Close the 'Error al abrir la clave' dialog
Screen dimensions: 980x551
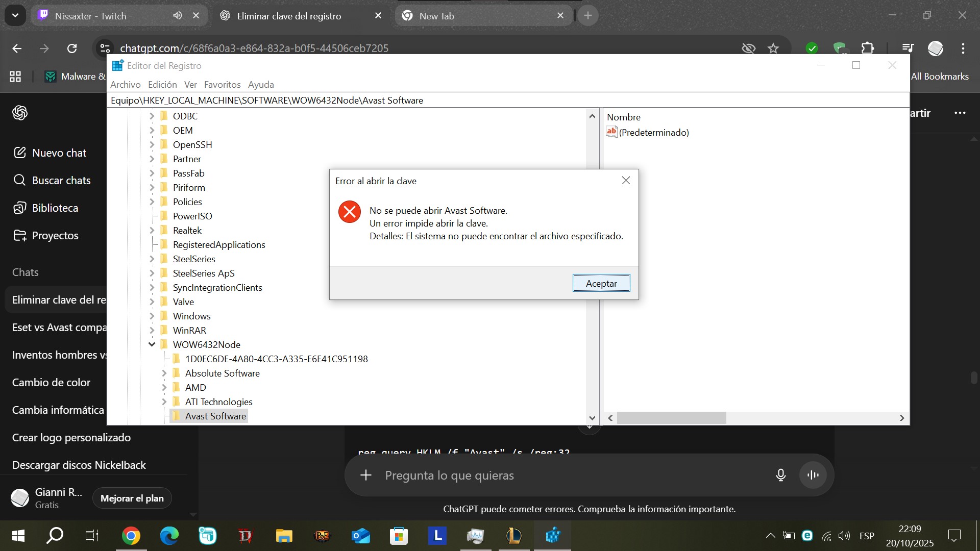tap(626, 181)
